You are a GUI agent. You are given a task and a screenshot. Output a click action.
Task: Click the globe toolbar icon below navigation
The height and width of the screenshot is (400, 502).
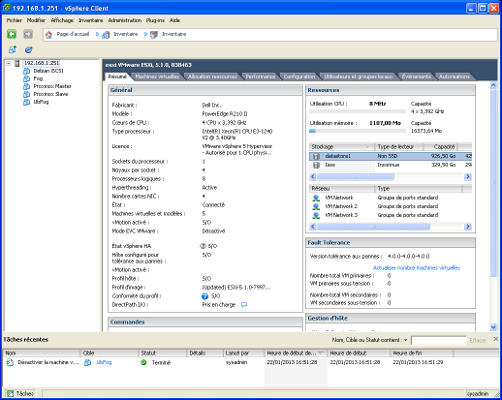click(29, 50)
